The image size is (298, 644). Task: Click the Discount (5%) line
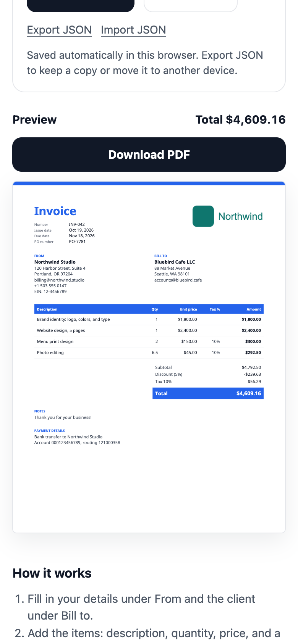tap(208, 374)
